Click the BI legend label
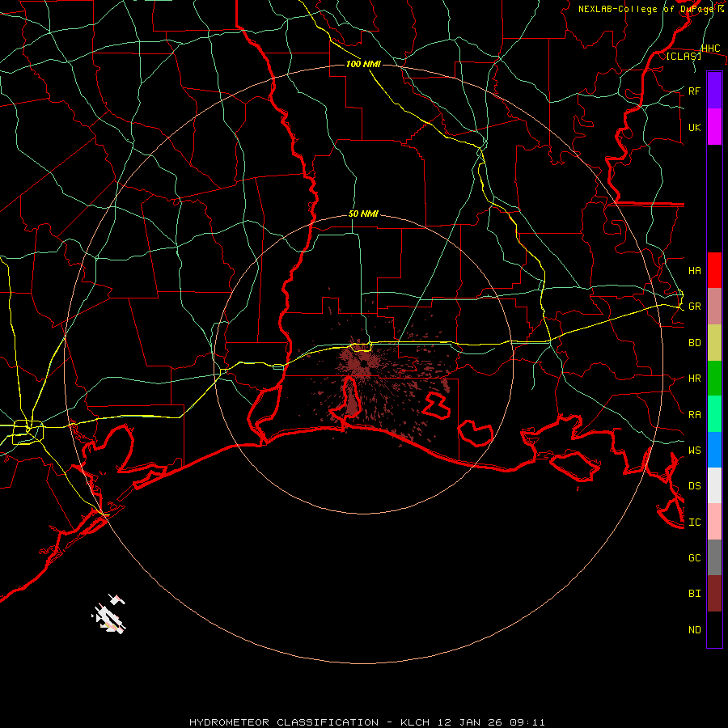 pyautogui.click(x=694, y=594)
